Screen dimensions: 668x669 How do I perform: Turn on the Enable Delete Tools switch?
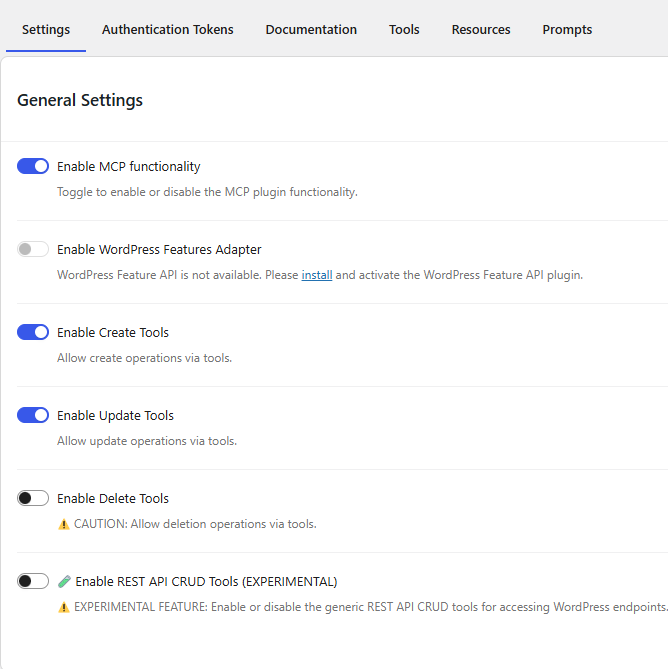coord(33,498)
